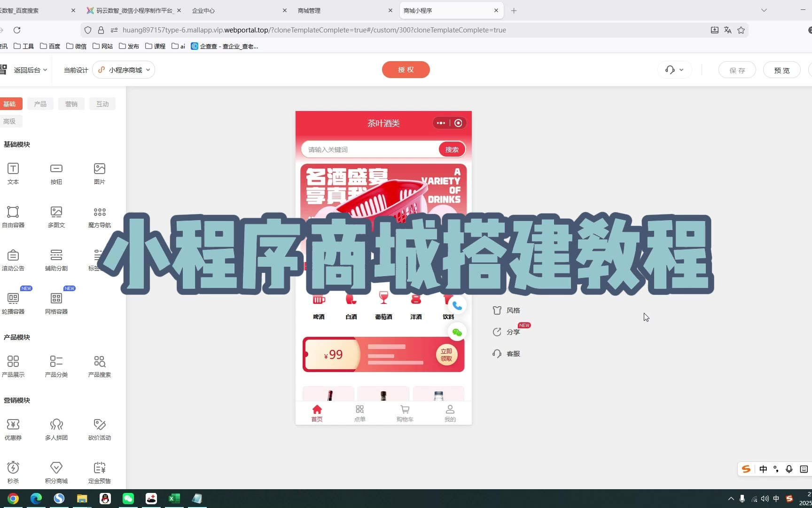The image size is (812, 508).
Task: Click the 首页 bottom nav tab
Action: tap(317, 413)
